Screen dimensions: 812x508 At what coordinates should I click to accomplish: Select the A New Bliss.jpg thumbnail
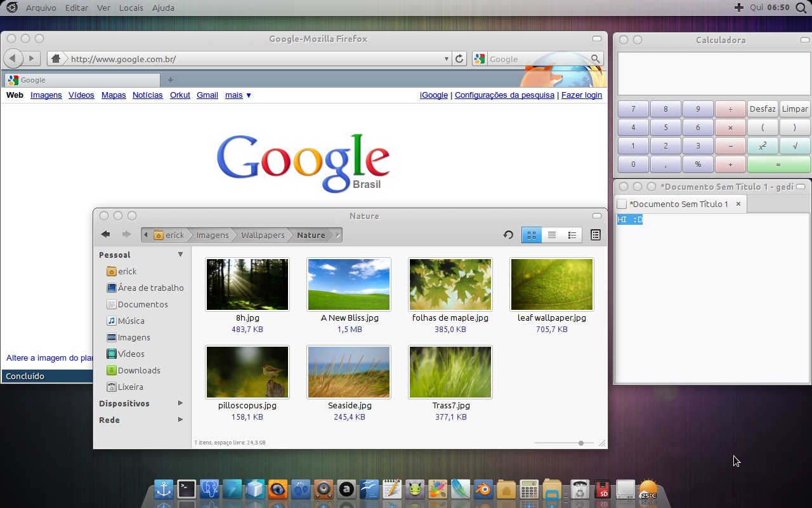tap(349, 284)
